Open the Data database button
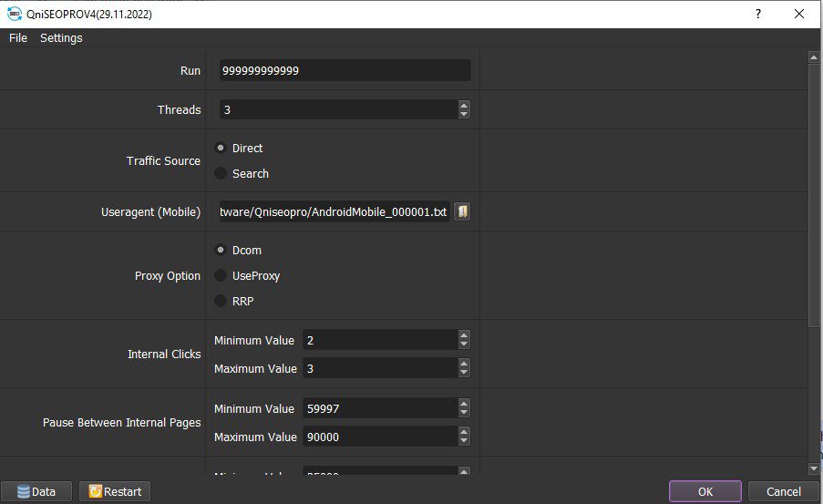Image resolution: width=823 pixels, height=504 pixels. 36,491
